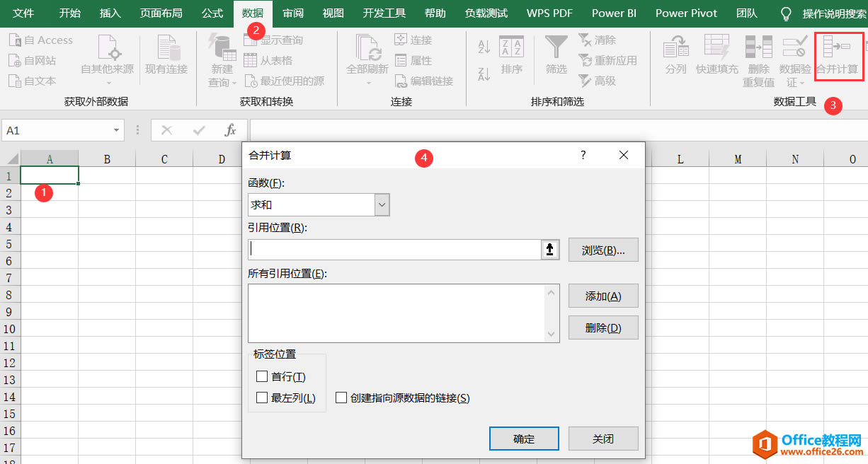The height and width of the screenshot is (464, 868).
Task: Click the 所有引用位置 list box
Action: pyautogui.click(x=404, y=313)
